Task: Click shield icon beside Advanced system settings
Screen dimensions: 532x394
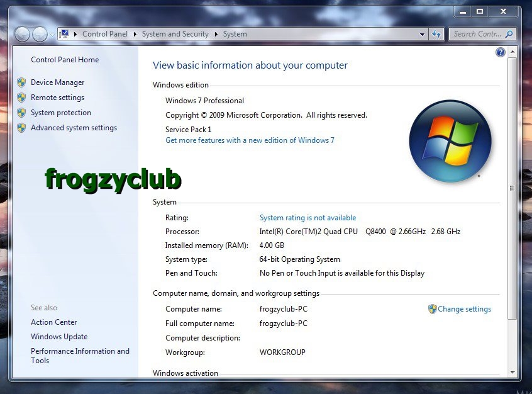Action: point(21,128)
